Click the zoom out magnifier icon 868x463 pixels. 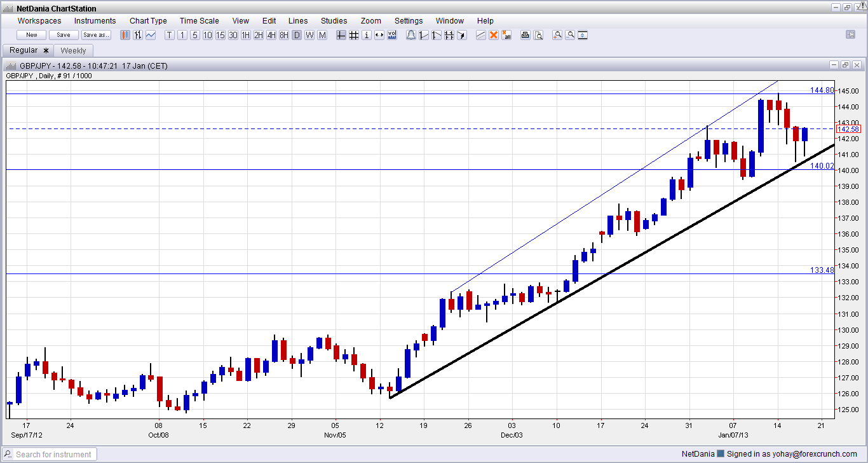570,35
